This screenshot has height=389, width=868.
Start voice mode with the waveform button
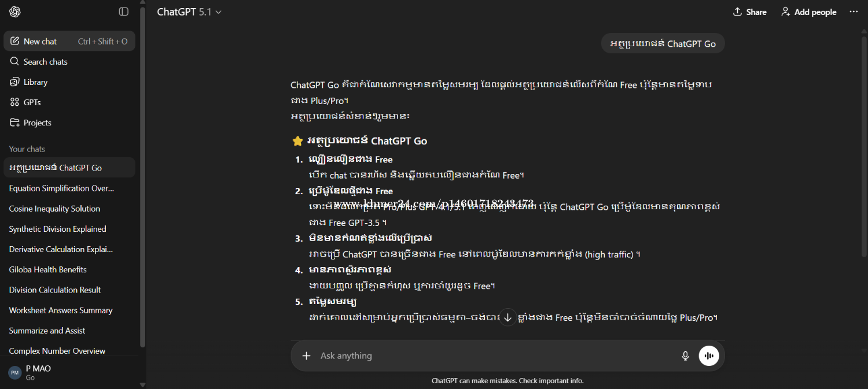pyautogui.click(x=709, y=356)
